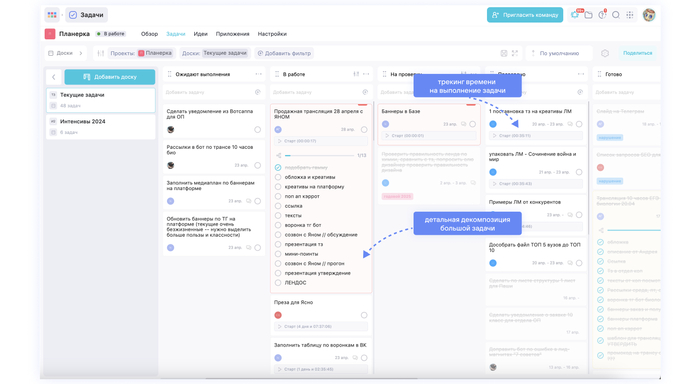
Task: Switch to the Приложения tab
Action: tap(233, 34)
